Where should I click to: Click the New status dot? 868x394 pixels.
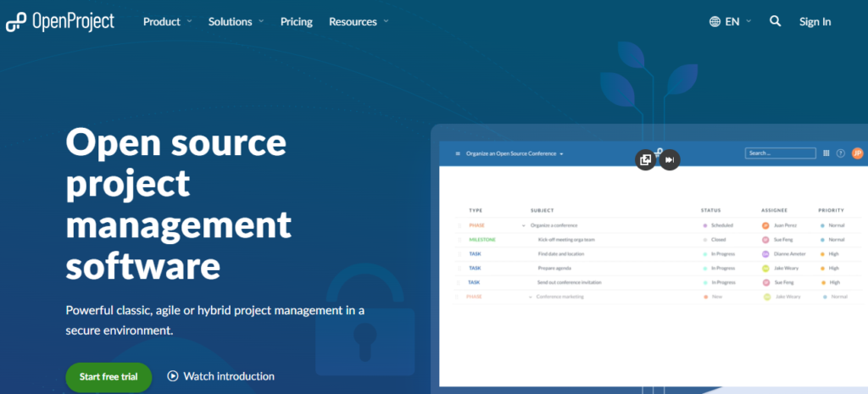tap(706, 297)
